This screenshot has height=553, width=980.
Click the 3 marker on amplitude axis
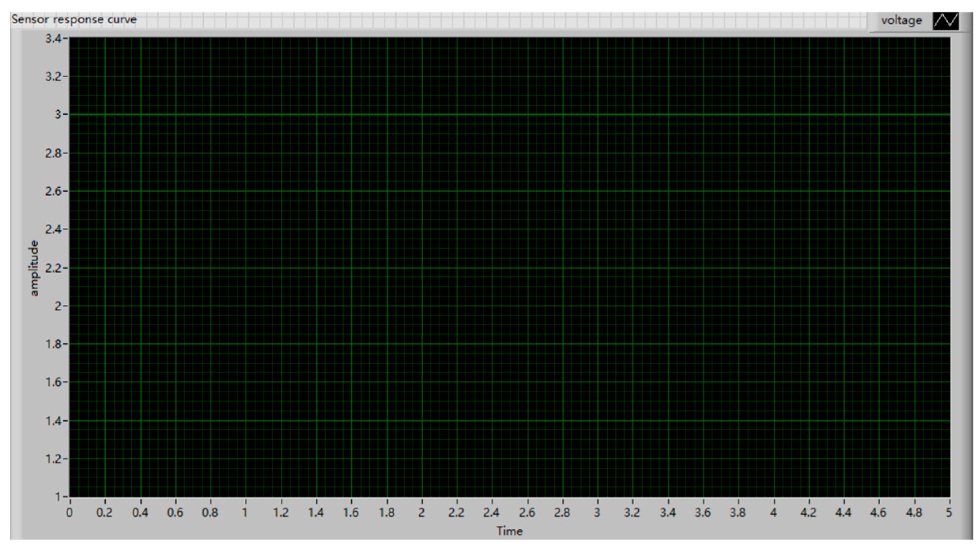tap(58, 115)
